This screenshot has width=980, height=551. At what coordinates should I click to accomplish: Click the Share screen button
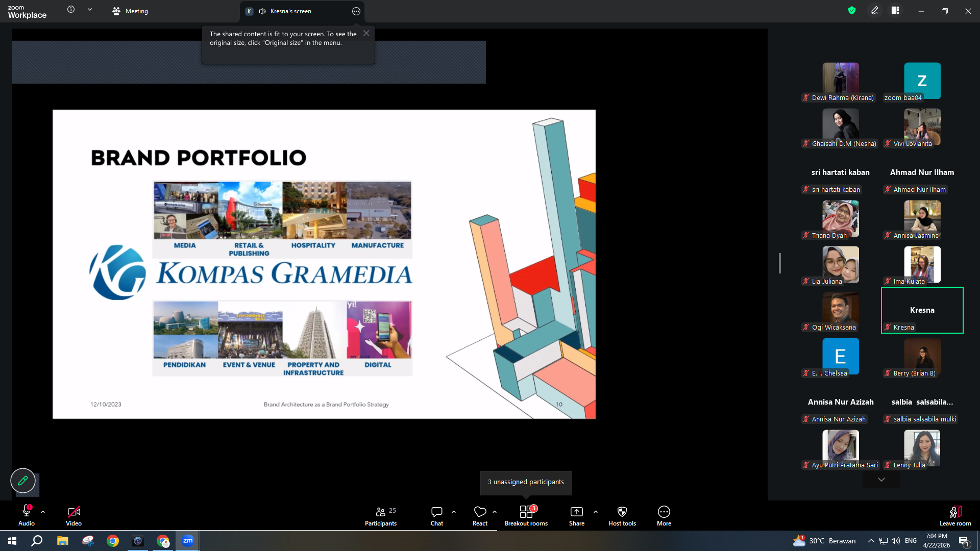tap(577, 515)
